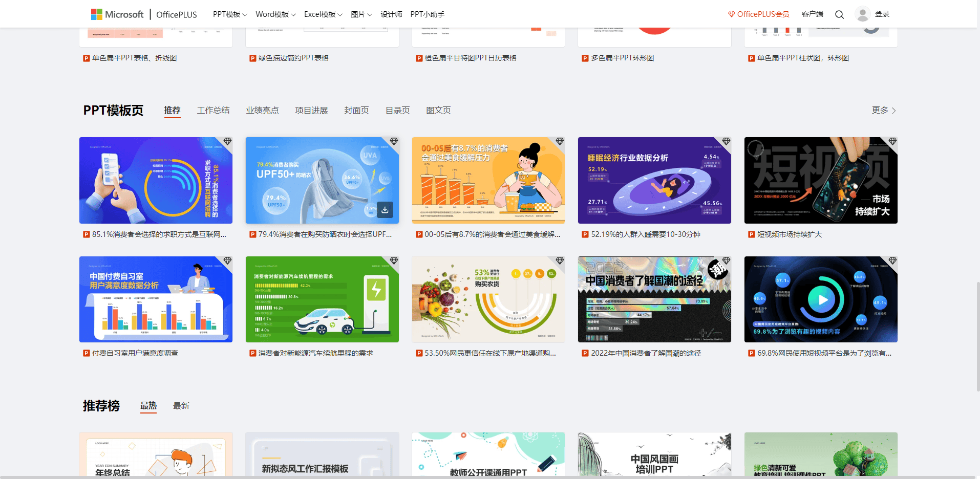Screen dimensions: 980x479
Task: Click the P icon next to 橙色扁平甘特图PPT日历表格
Action: coord(419,58)
